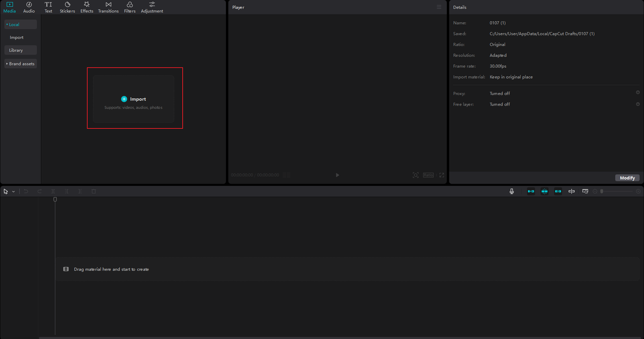644x339 pixels.
Task: Toggle preview axis
Action: (x=572, y=191)
